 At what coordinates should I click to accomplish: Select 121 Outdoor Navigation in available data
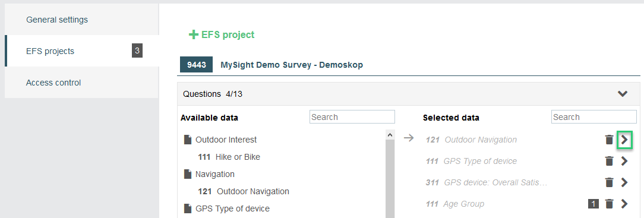click(x=244, y=191)
